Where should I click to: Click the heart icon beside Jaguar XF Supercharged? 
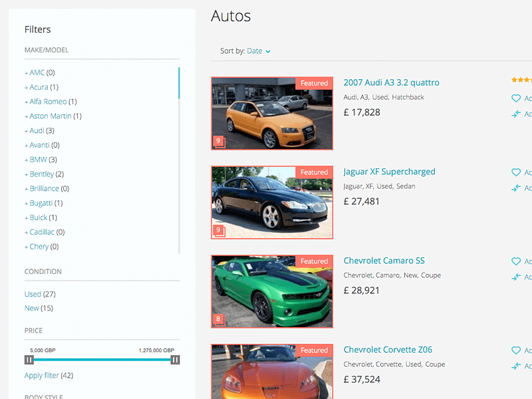pyautogui.click(x=516, y=172)
